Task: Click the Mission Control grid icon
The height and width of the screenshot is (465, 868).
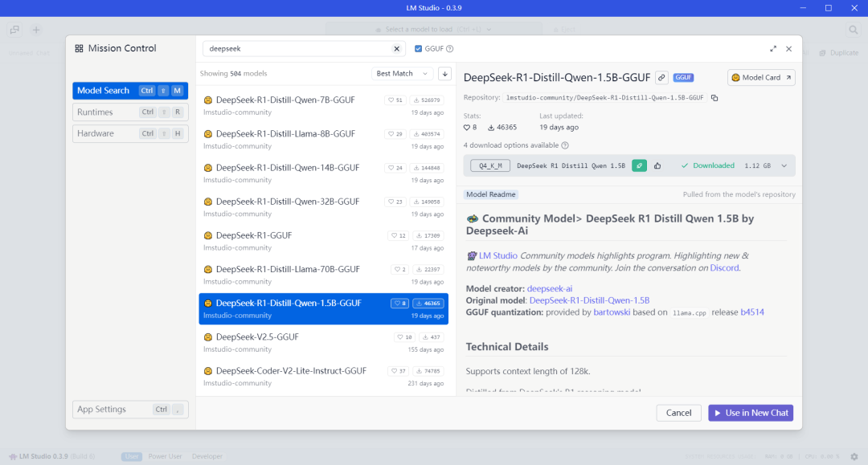Action: point(79,49)
